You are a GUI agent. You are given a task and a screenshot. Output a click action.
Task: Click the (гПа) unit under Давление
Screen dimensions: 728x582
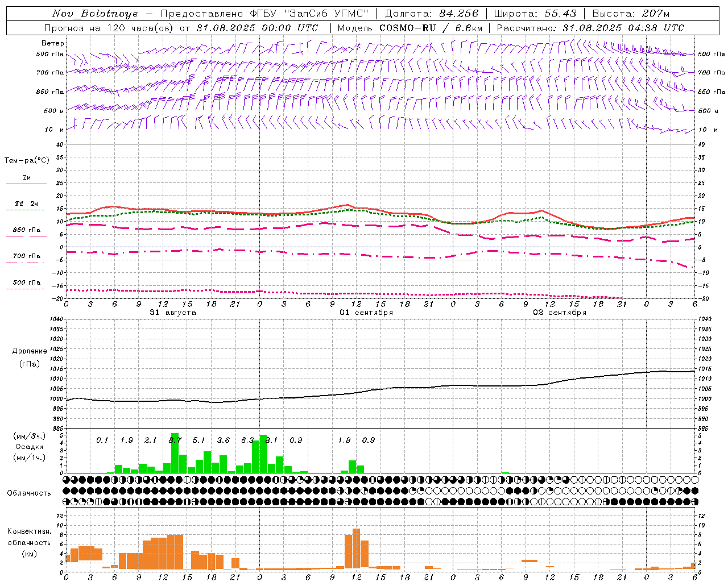(30, 364)
